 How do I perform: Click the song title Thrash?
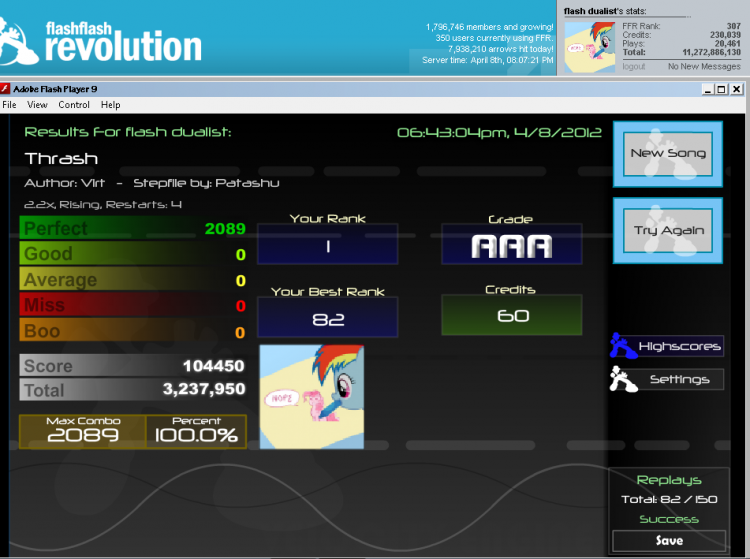(61, 158)
